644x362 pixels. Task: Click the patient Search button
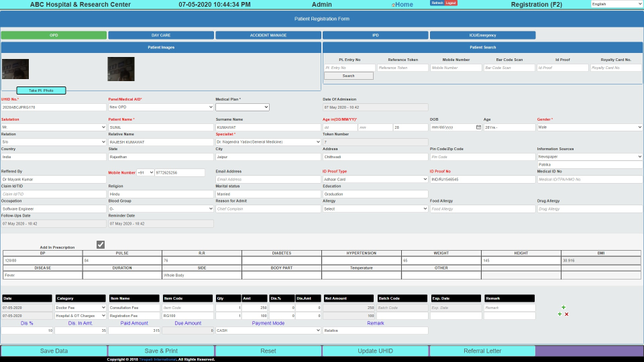coord(349,76)
